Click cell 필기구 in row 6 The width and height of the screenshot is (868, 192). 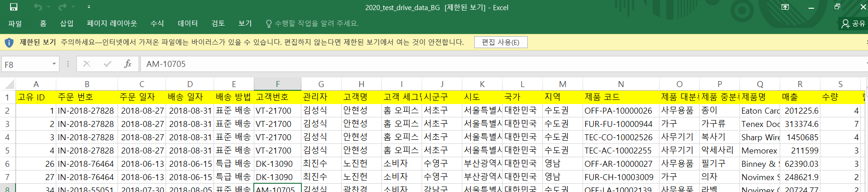point(719,164)
